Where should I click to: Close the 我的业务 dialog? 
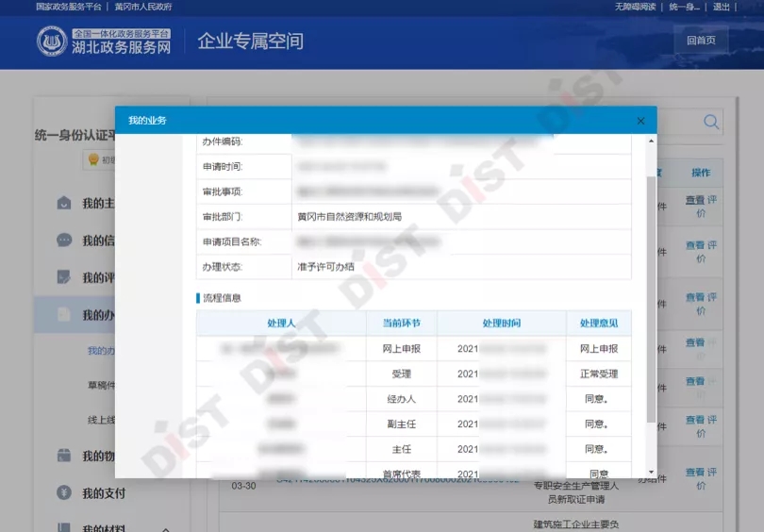point(640,121)
